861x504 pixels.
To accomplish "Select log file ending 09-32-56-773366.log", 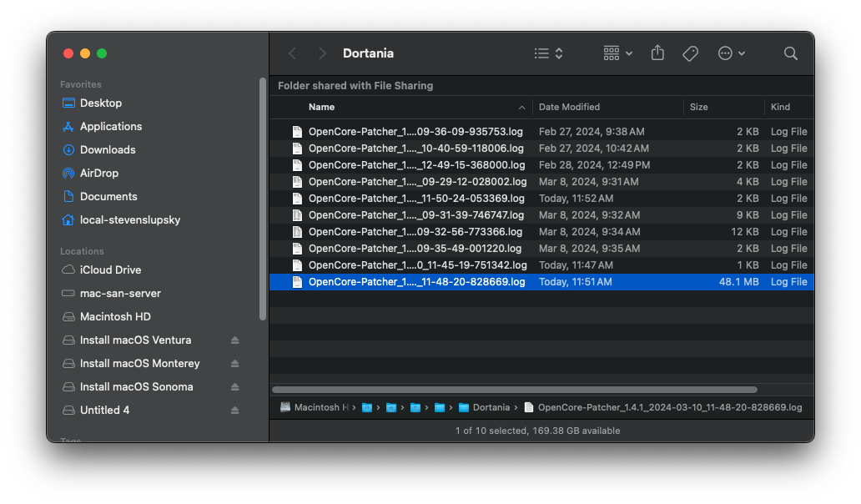I will (541, 232).
